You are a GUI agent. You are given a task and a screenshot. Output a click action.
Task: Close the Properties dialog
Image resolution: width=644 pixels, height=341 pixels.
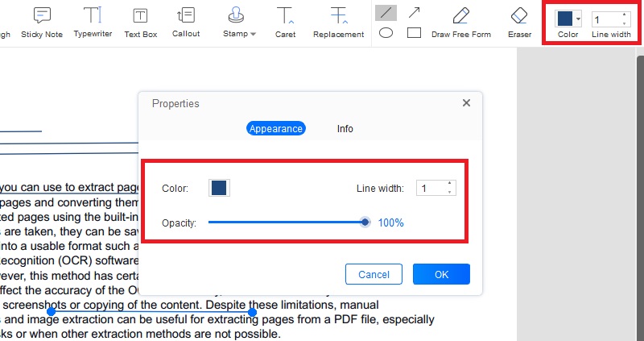(466, 103)
